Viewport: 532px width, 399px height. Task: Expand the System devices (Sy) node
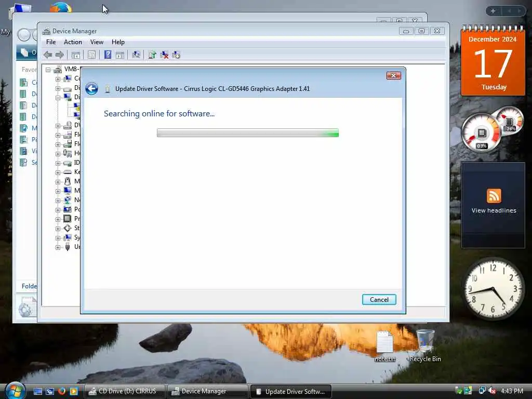[x=58, y=237]
